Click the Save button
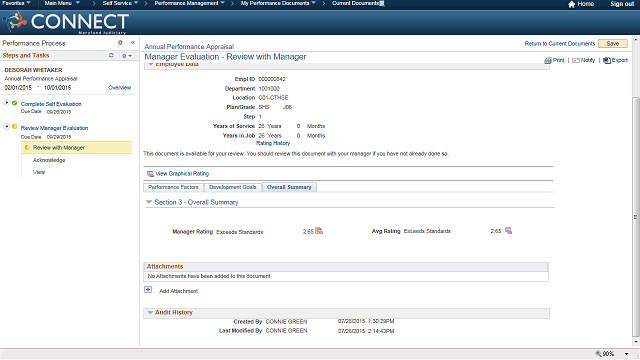Viewport: 640px width, 360px height. [613, 44]
